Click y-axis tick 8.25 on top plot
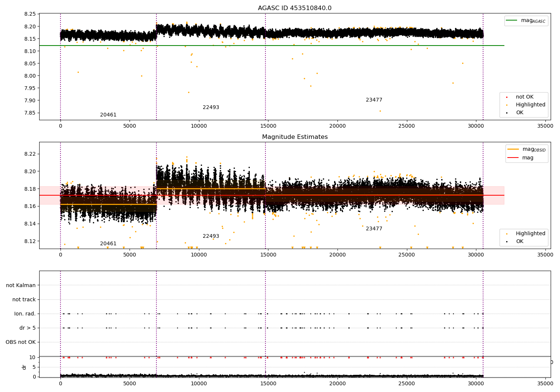Image resolution: width=560 pixels, height=392 pixels. click(x=29, y=14)
